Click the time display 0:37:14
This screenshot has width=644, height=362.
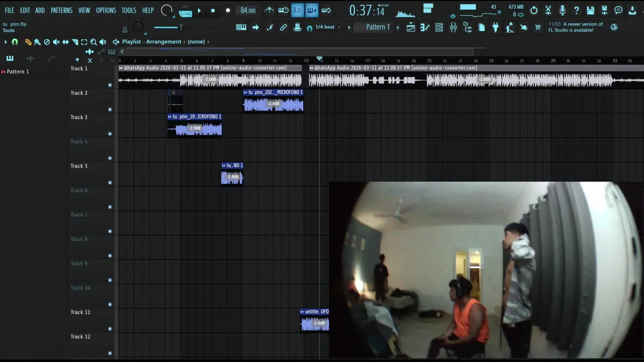366,10
